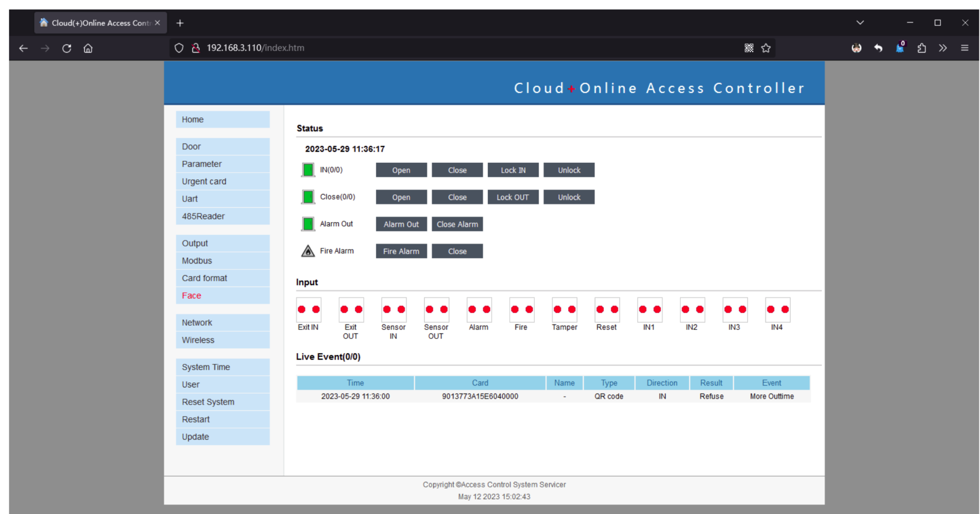Expand the list all tabs chevron
Screen dimensions: 980x514
860,23
